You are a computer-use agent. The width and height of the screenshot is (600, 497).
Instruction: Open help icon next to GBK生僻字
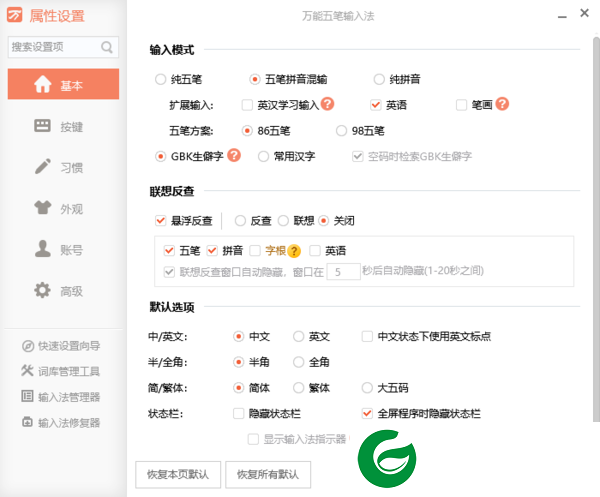(234, 155)
